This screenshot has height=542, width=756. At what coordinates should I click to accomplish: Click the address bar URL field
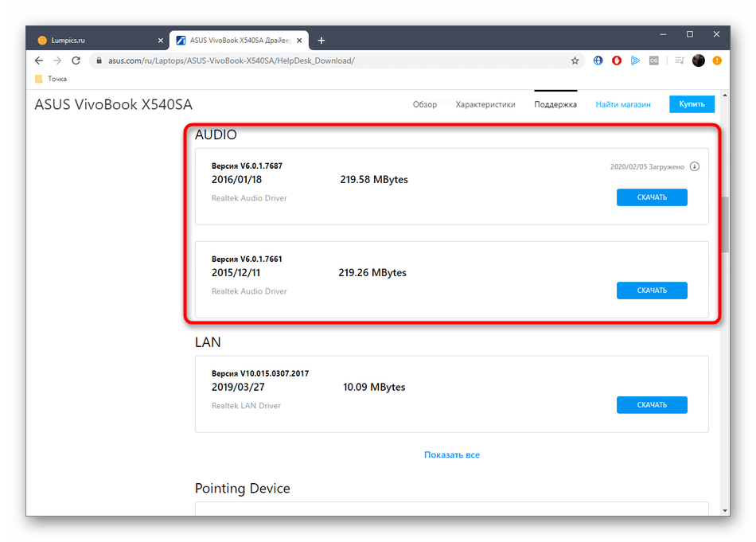pos(318,60)
